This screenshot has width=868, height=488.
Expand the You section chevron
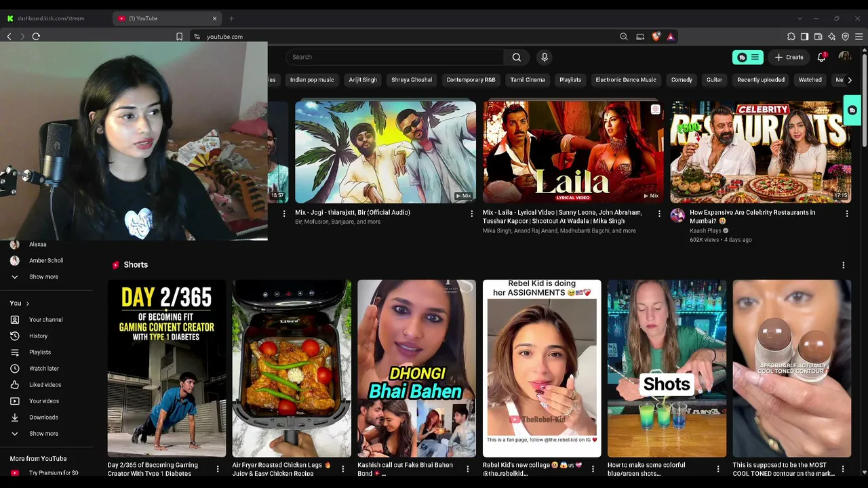(27, 304)
